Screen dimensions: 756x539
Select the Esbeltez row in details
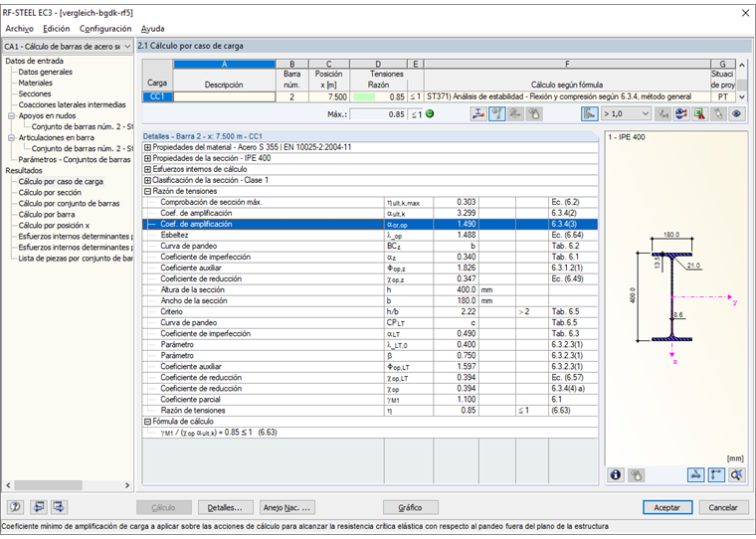tap(370, 235)
